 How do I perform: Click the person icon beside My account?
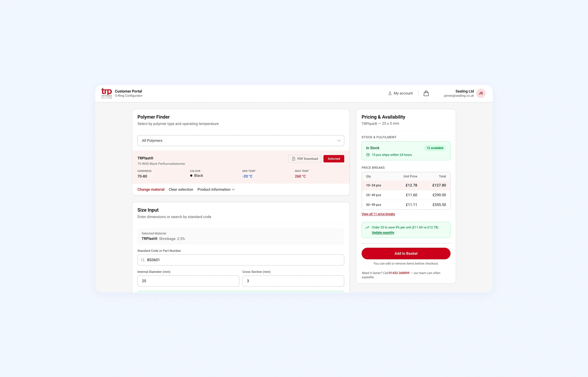390,93
